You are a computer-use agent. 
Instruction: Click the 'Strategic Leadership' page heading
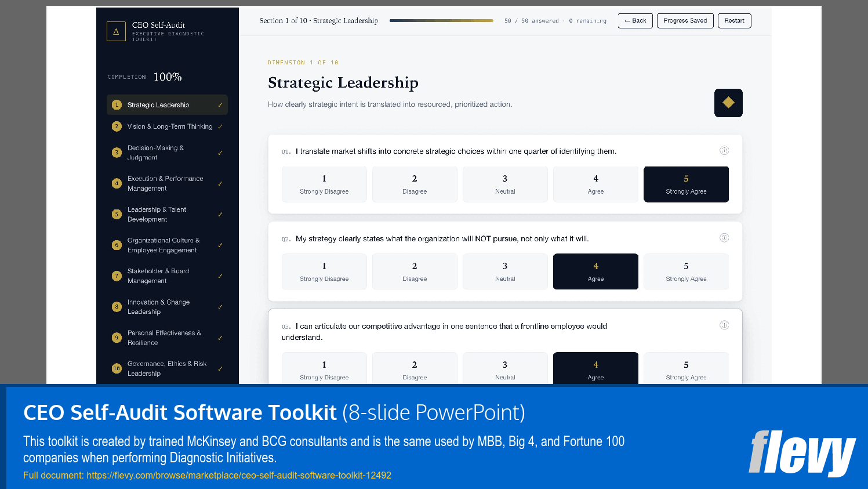(x=343, y=82)
